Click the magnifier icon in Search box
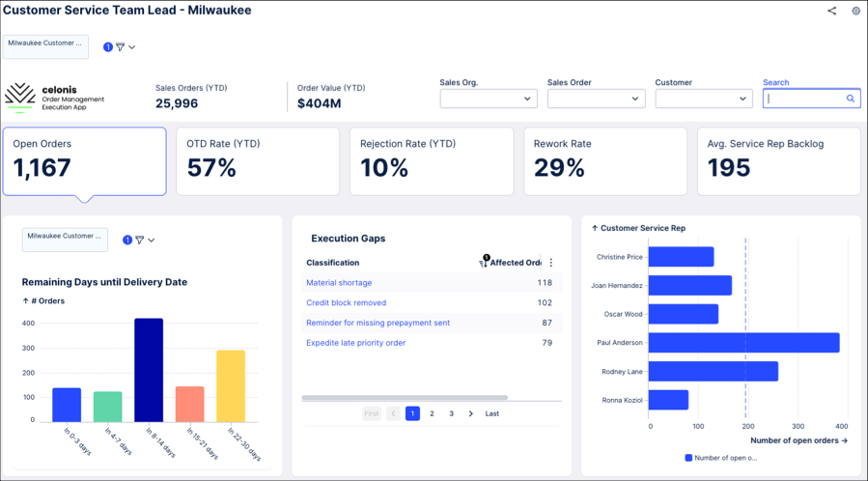The width and height of the screenshot is (868, 481). coord(851,99)
